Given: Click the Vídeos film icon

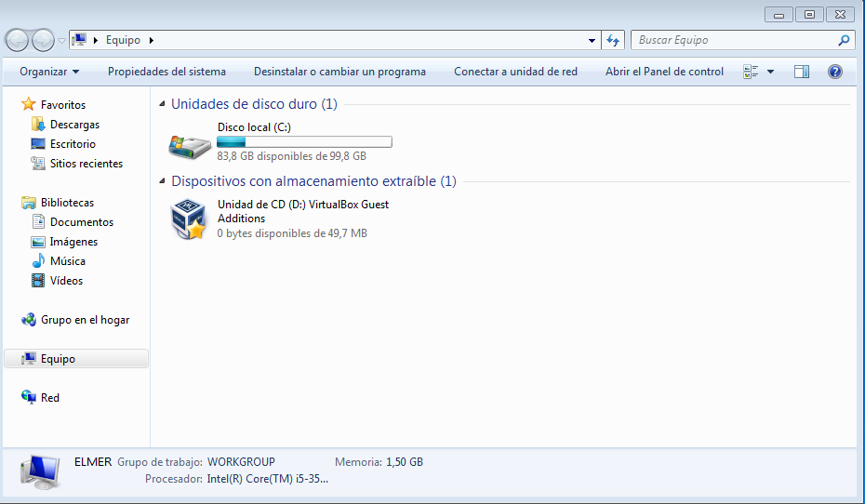Looking at the screenshot, I should (x=38, y=281).
